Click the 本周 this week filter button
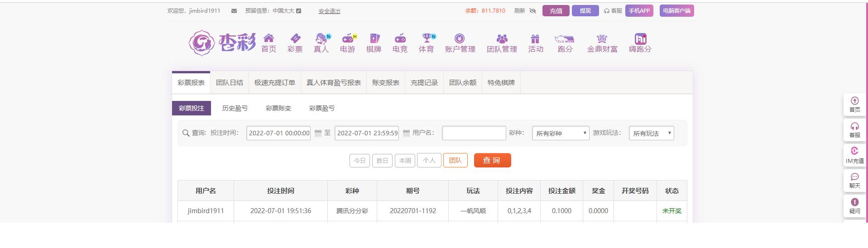The height and width of the screenshot is (248, 868). [x=405, y=161]
